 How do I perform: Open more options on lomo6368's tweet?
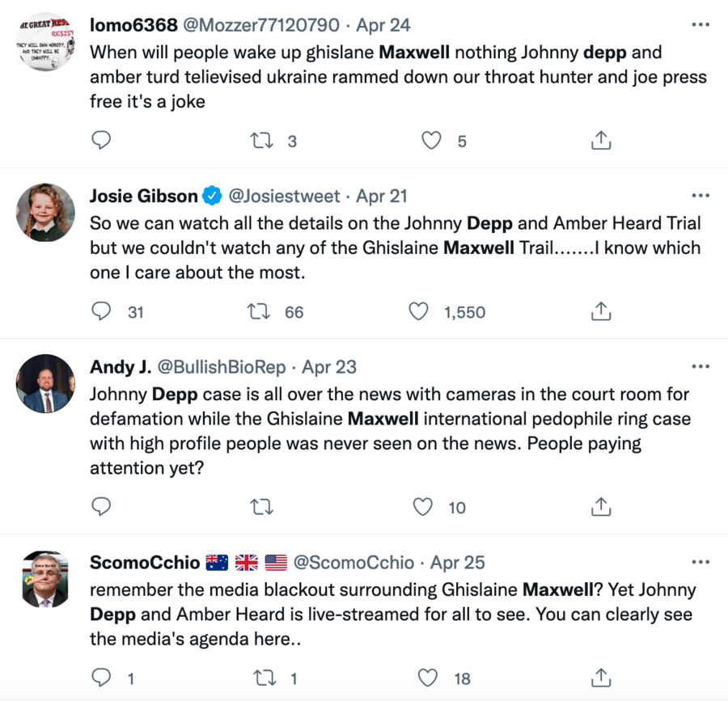700,24
